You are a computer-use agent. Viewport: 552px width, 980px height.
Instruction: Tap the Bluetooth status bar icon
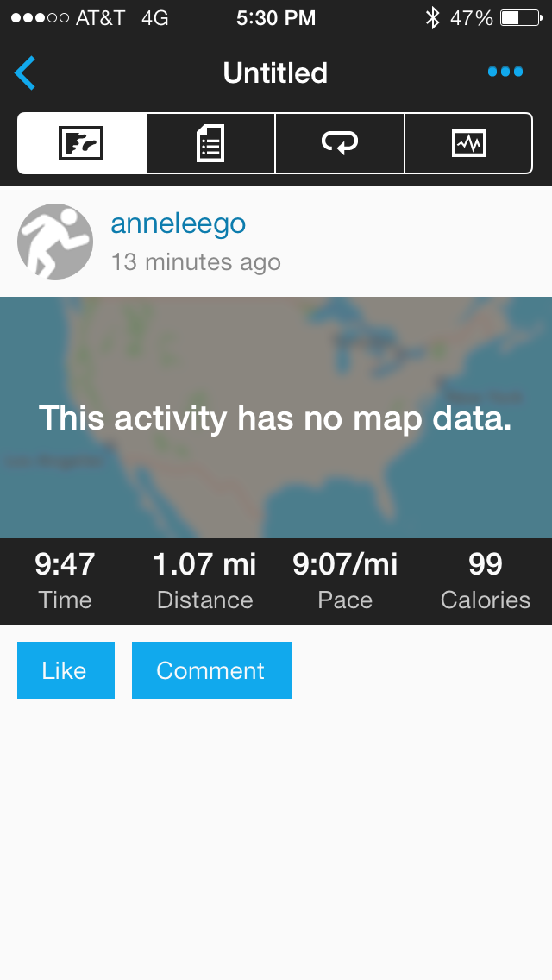(x=433, y=17)
